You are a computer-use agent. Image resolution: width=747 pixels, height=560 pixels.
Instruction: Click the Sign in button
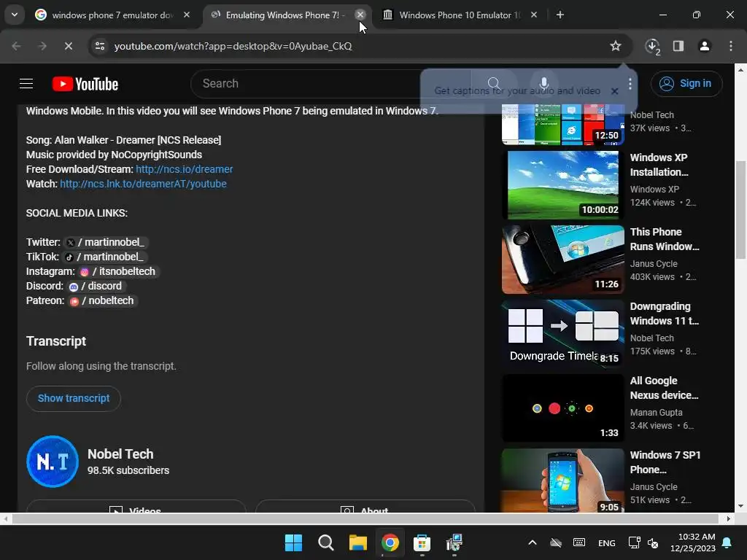[686, 84]
